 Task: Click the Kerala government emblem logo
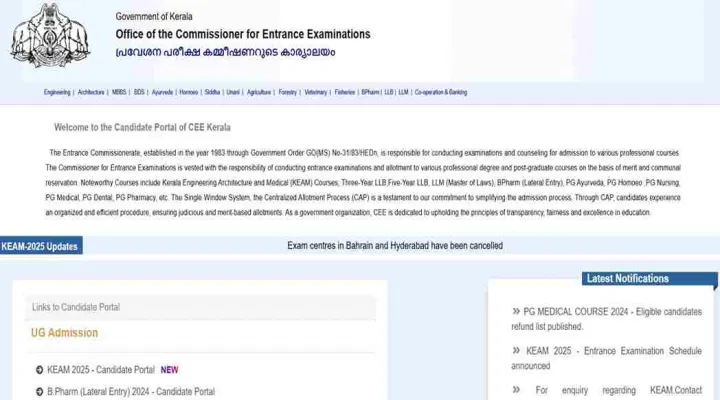tap(50, 35)
